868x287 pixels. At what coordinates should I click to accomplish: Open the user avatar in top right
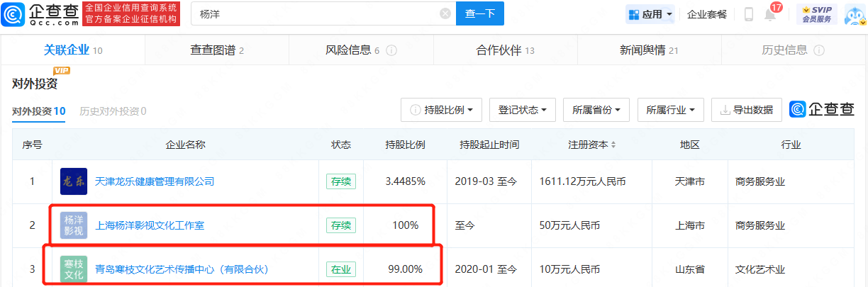855,14
